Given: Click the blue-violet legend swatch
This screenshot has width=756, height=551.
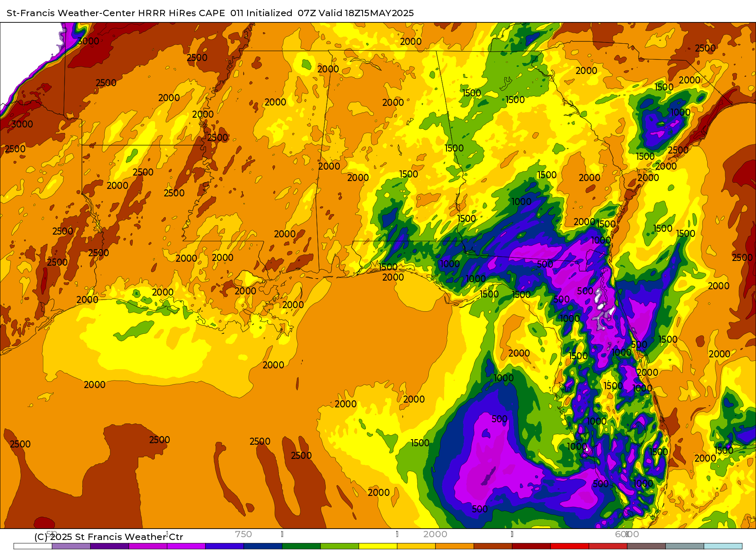Looking at the screenshot, I should 224,546.
